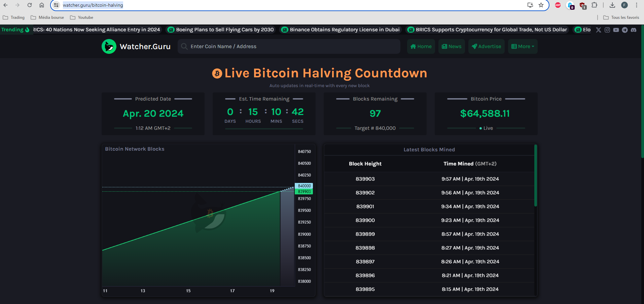Screen dimensions: 644x304
Task: View site information icon in address bar
Action: 56,5
